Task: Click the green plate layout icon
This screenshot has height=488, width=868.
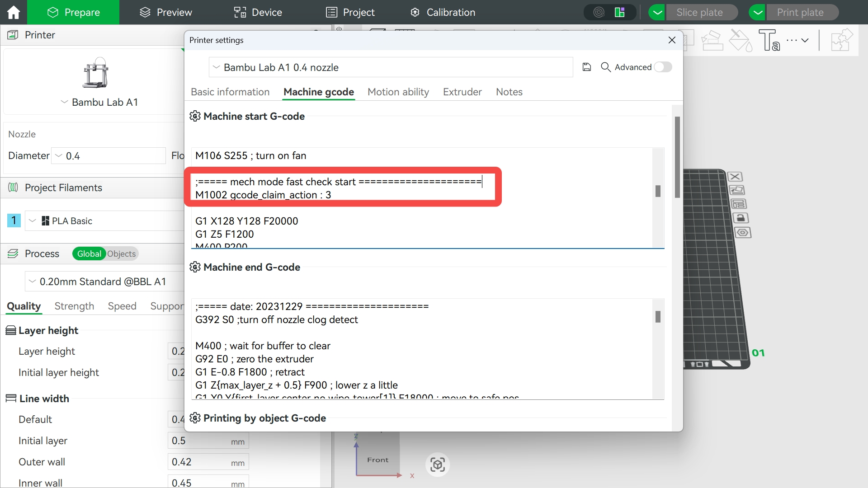Action: 620,12
